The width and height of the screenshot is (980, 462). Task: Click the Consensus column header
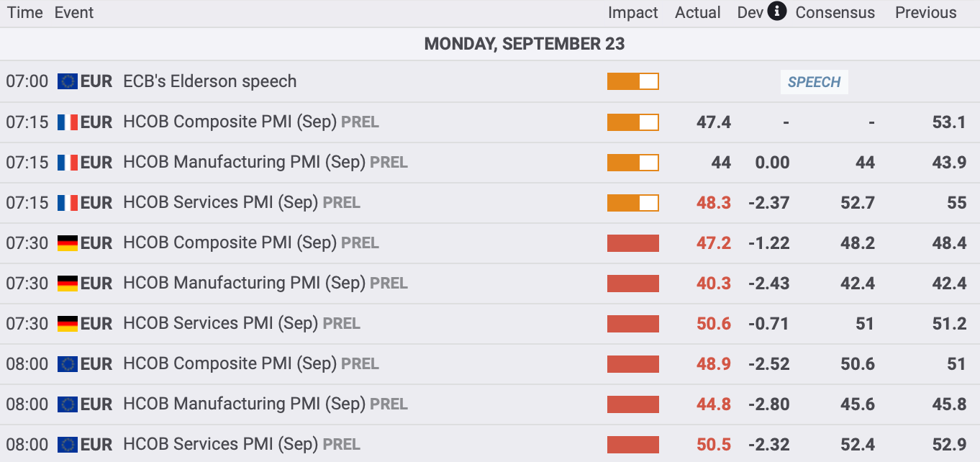(x=835, y=12)
